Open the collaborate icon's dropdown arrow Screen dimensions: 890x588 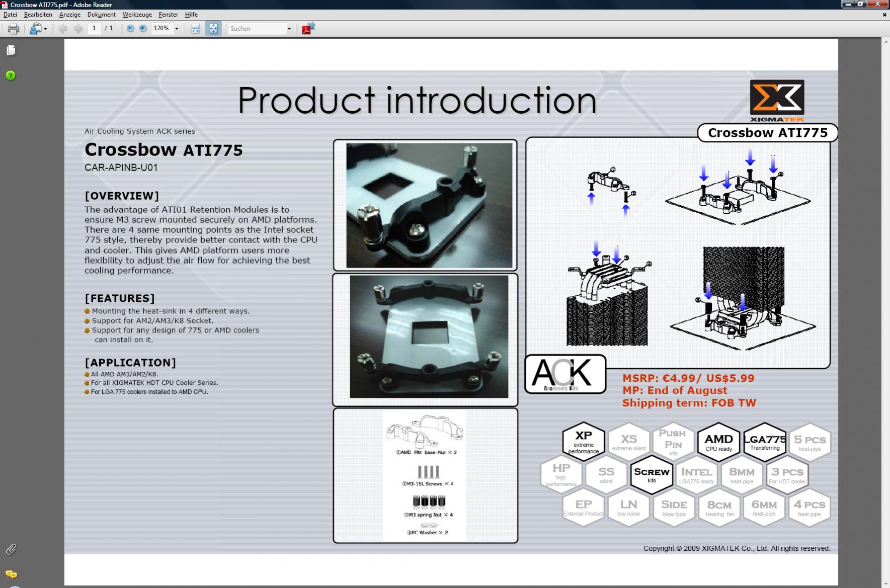tap(45, 29)
